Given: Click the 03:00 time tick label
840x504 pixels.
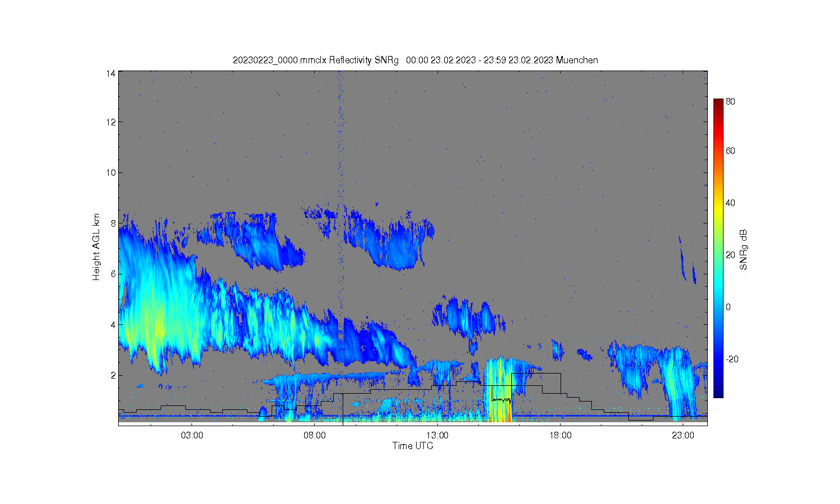Looking at the screenshot, I should click(192, 435).
